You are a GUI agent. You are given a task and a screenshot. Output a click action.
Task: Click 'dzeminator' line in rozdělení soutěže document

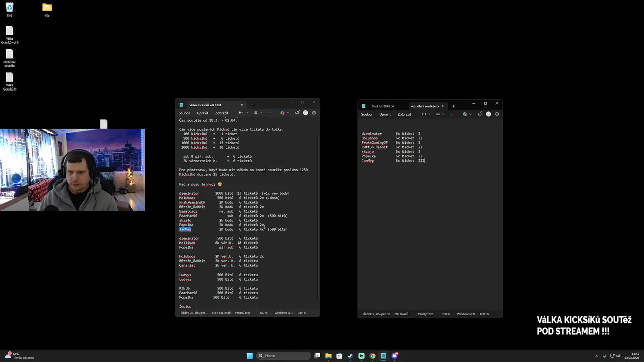point(391,134)
